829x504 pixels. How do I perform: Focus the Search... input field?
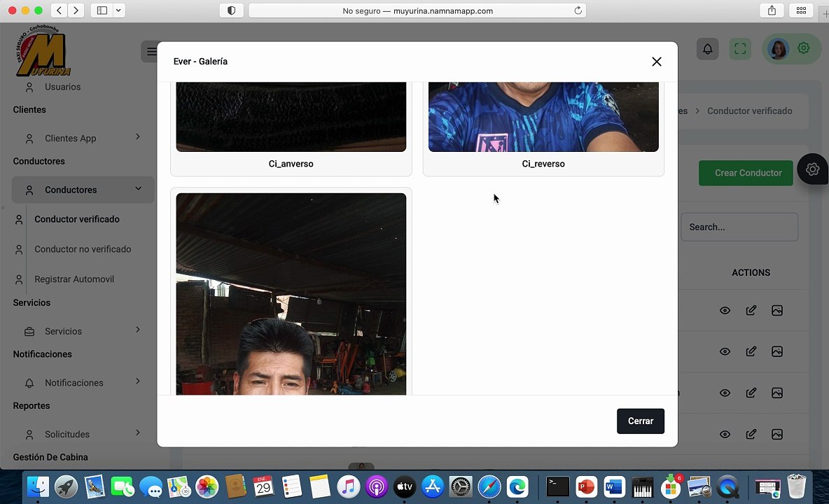[x=739, y=227]
